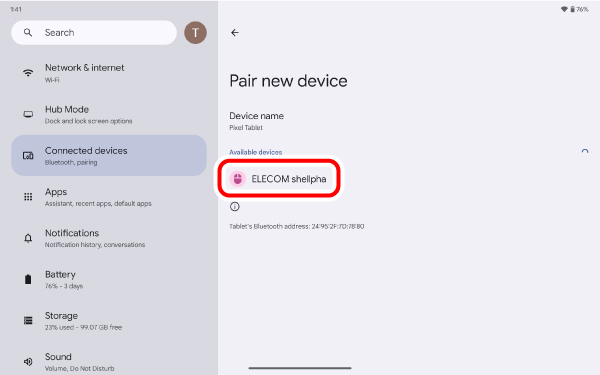This screenshot has width=600, height=375.
Task: Tap the search magnifier icon
Action: 28,33
